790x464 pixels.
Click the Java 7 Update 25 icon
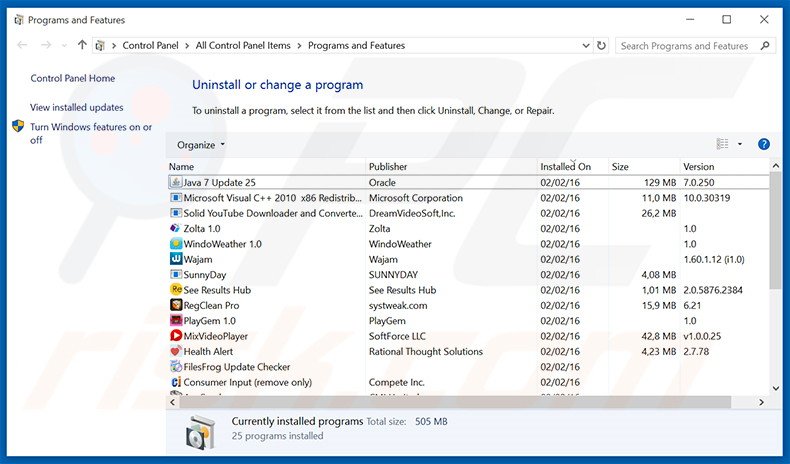[x=176, y=182]
